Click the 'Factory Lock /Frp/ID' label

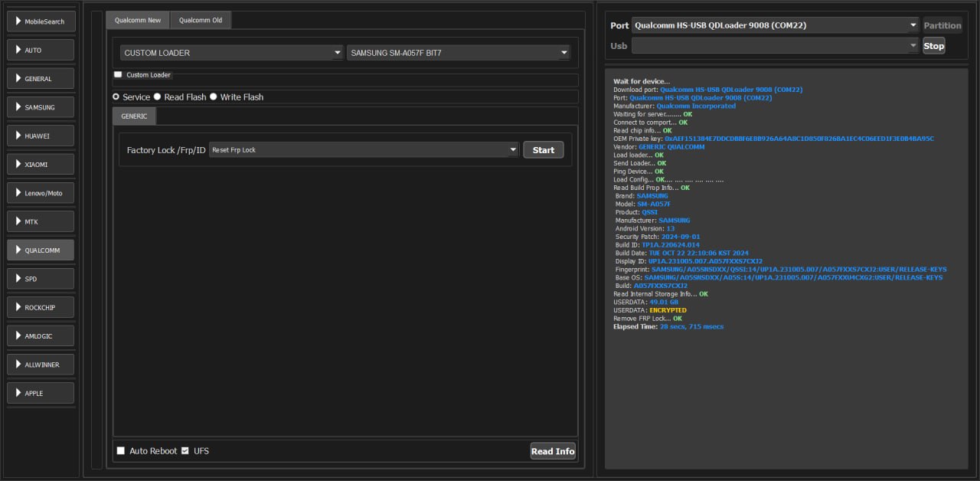[166, 150]
